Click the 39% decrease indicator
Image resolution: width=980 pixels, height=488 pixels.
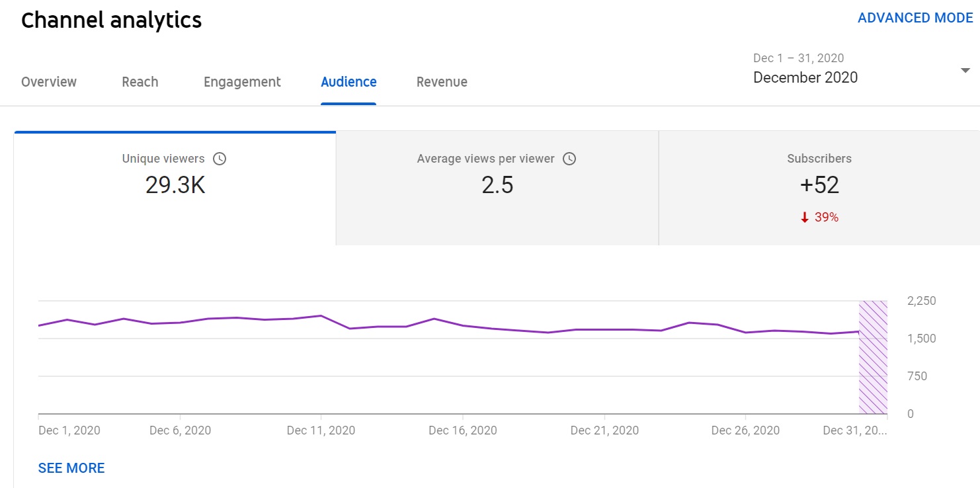819,218
